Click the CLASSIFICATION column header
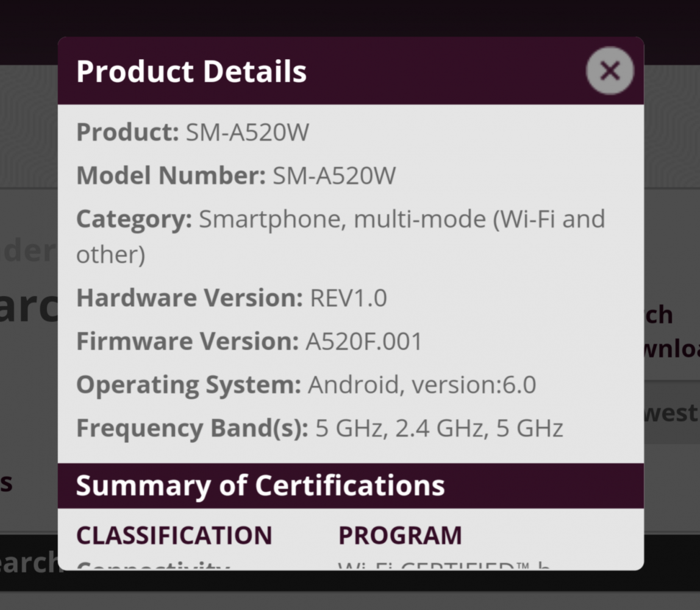Viewport: 700px width, 610px height. pyautogui.click(x=174, y=536)
